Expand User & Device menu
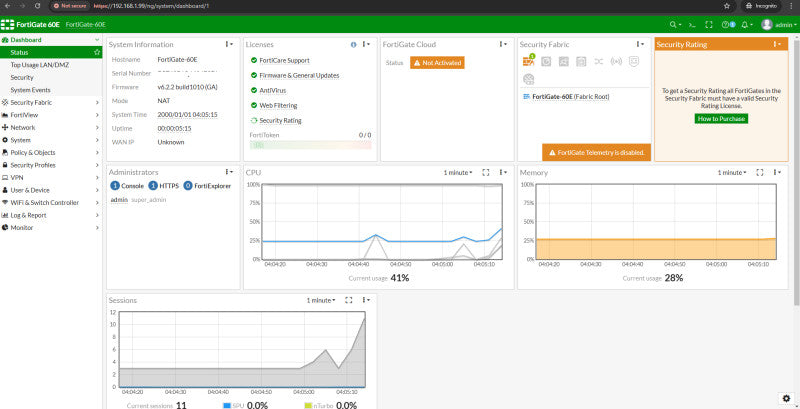The height and width of the screenshot is (409, 800). (51, 190)
